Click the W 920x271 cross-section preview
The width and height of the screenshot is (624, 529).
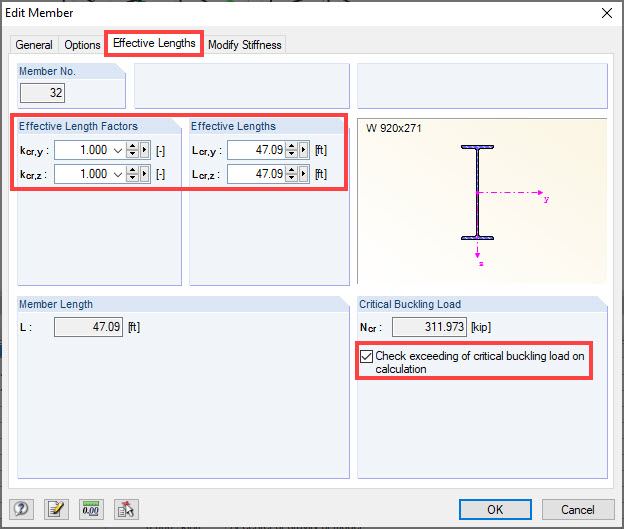point(482,201)
